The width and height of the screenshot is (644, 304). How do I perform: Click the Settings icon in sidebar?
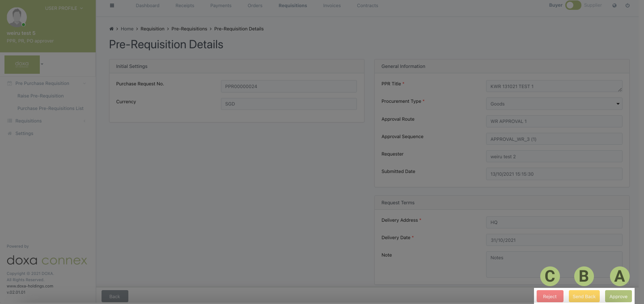coord(10,133)
